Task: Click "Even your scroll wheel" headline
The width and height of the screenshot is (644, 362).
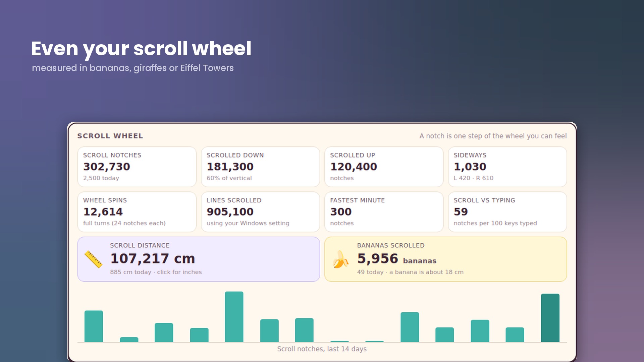Action: [x=141, y=49]
